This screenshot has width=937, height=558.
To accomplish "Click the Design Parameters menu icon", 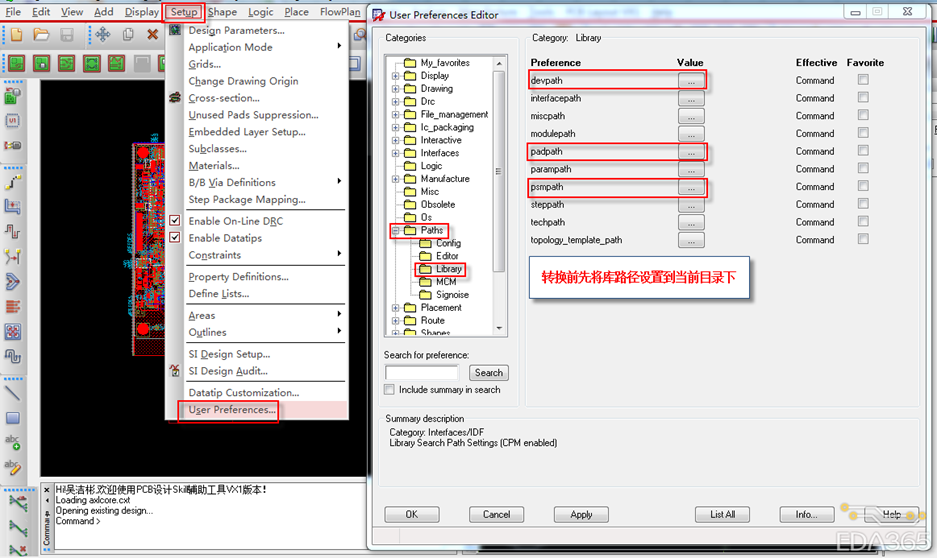I will coord(175,31).
